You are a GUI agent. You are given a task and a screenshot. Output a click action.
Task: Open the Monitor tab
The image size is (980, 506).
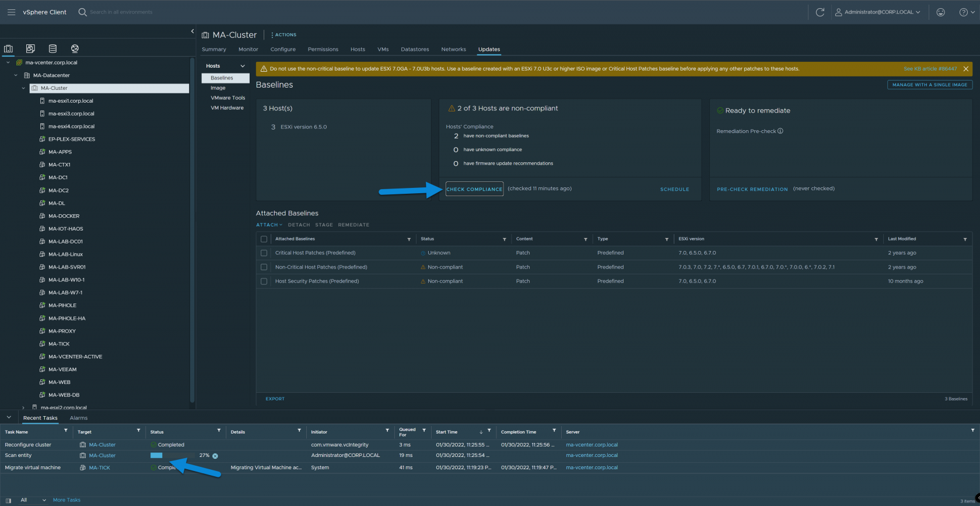tap(248, 49)
